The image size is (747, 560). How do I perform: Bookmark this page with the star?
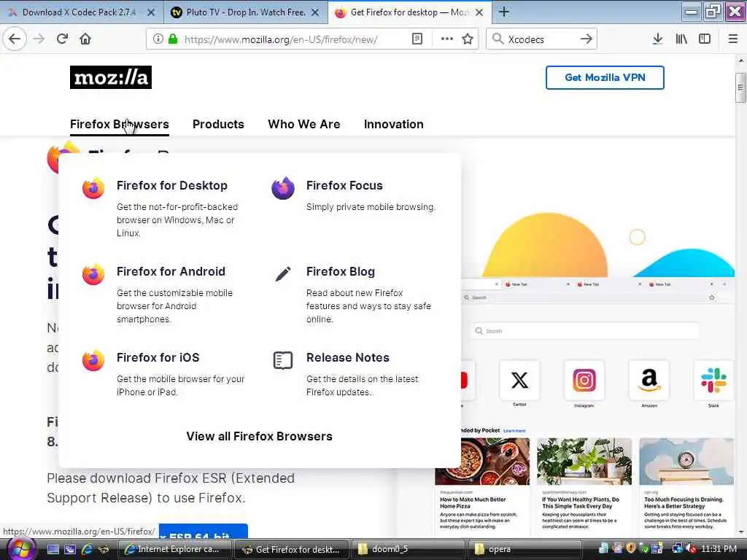click(468, 39)
